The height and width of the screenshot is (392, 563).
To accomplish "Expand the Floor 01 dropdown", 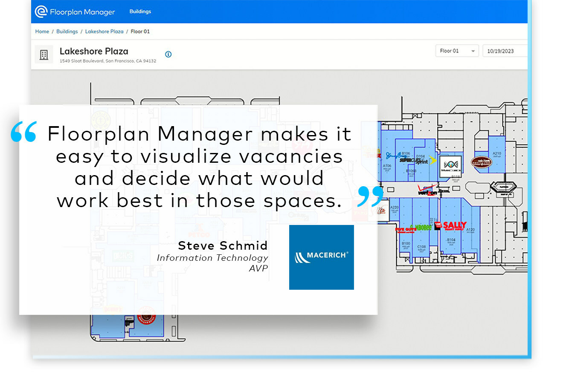I will [x=457, y=51].
